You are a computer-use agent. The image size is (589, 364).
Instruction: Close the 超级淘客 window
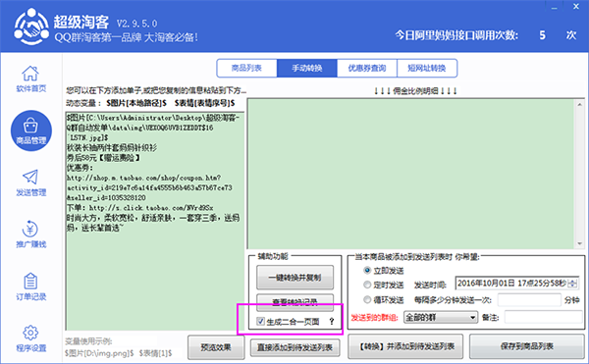pos(576,7)
